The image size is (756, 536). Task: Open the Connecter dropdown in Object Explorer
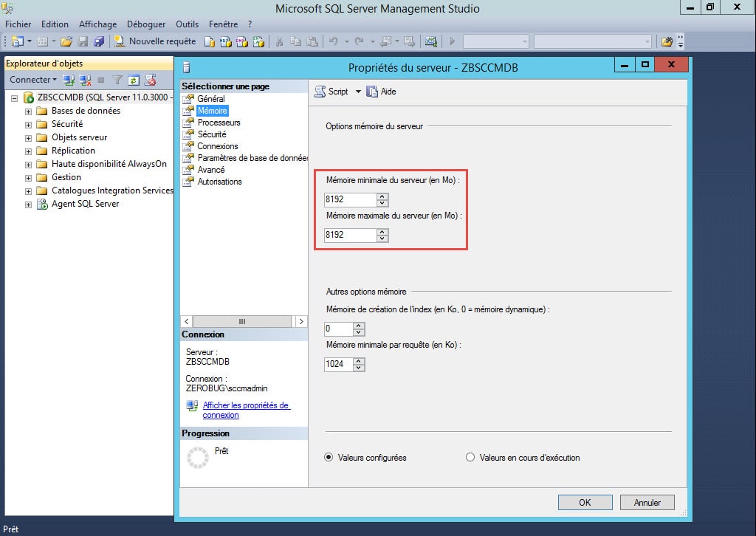(x=32, y=80)
